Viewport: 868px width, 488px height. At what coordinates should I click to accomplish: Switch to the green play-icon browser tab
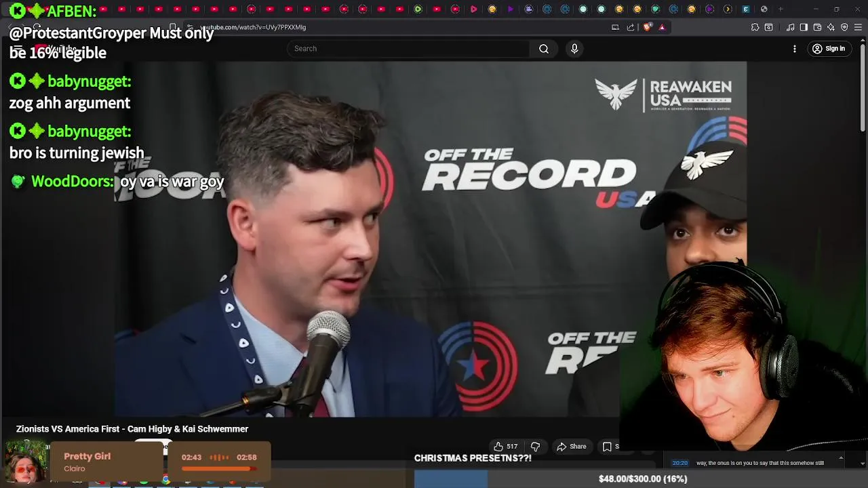point(418,9)
